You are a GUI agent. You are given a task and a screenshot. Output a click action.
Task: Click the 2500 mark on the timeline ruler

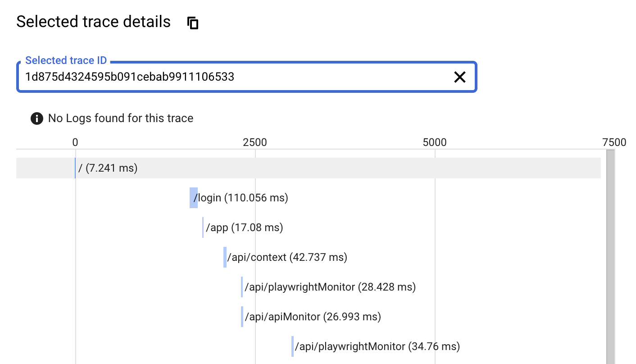pyautogui.click(x=256, y=142)
